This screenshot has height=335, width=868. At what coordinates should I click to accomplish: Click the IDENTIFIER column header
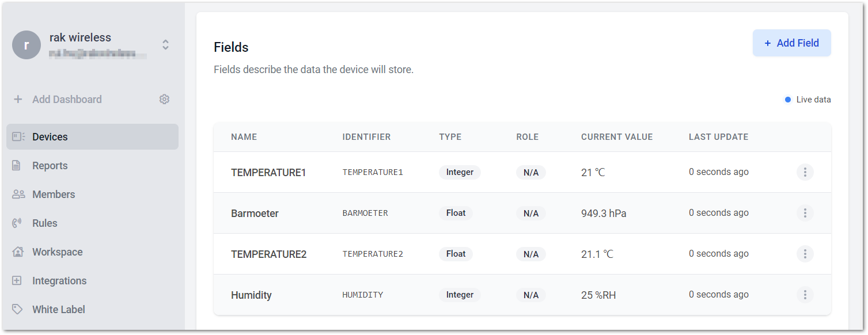click(366, 137)
